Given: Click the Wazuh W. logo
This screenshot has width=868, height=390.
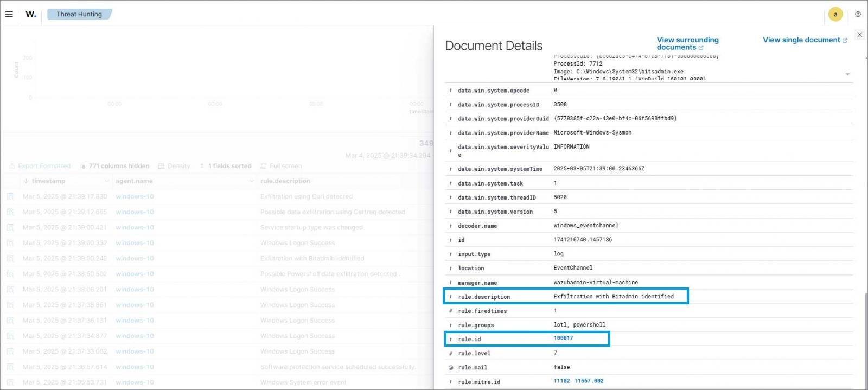Looking at the screenshot, I should (31, 14).
